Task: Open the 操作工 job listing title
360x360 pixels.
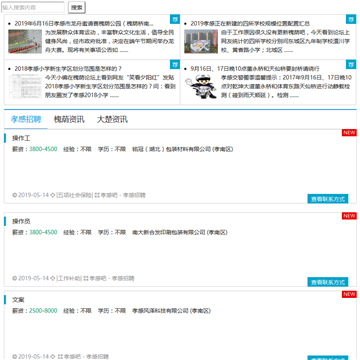Action: click(x=21, y=138)
